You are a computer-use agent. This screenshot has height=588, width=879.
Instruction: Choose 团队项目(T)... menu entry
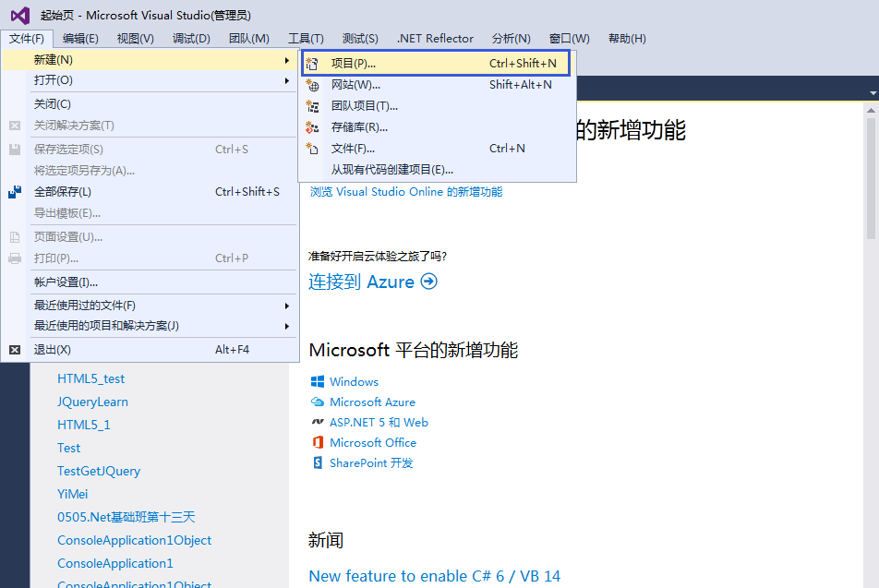pyautogui.click(x=438, y=106)
